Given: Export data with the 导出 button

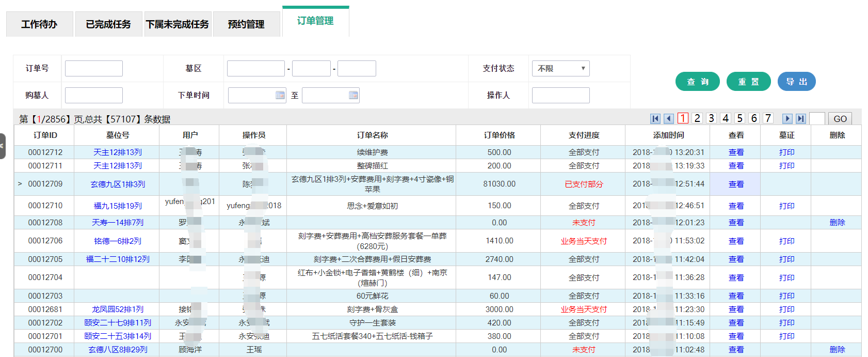Looking at the screenshot, I should [796, 82].
